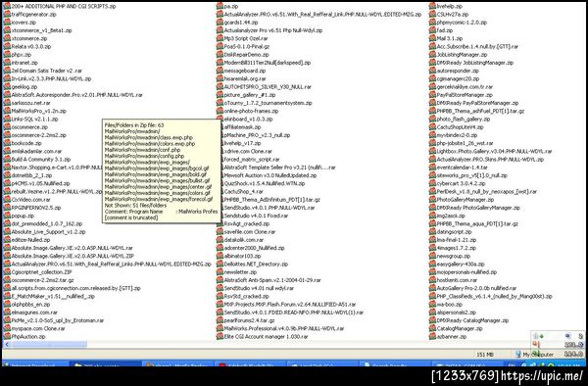
Task: Click the archive icon beside img2ascii.zip
Action: [x=433, y=216]
